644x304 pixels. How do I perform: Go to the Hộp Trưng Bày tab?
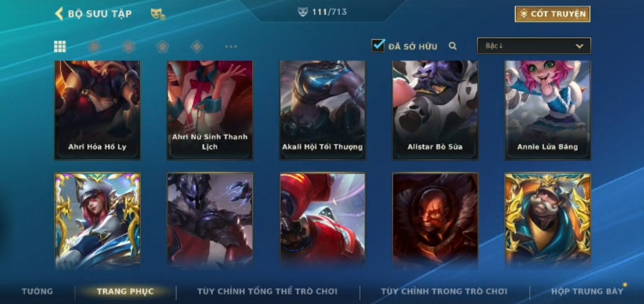tap(587, 291)
